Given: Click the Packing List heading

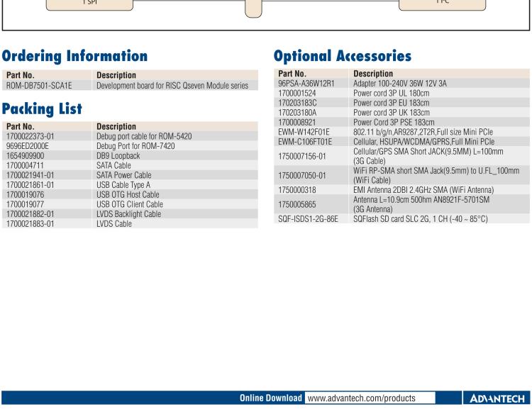Looking at the screenshot, I should [47, 108].
